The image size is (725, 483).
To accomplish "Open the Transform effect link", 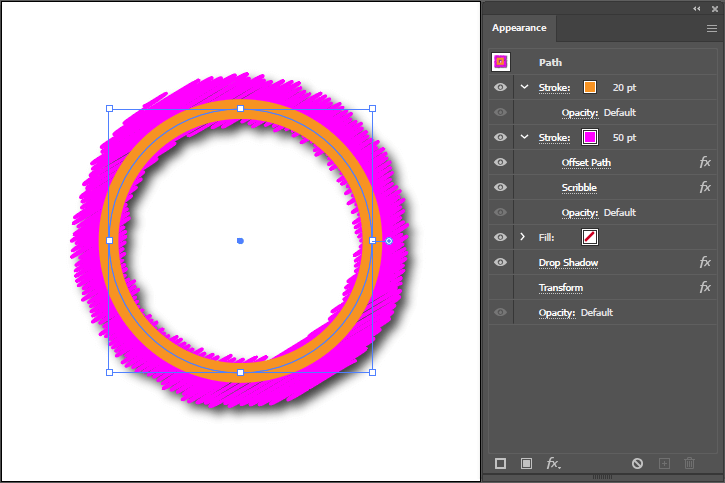I will 560,288.
